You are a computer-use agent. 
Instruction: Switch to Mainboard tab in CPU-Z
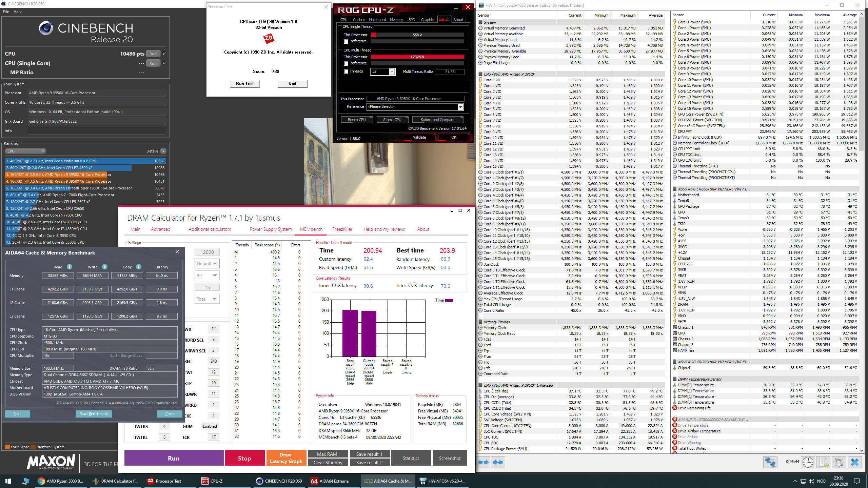coord(377,20)
